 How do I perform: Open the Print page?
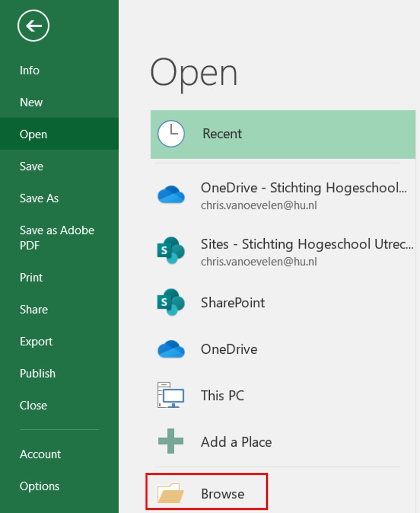(x=31, y=277)
